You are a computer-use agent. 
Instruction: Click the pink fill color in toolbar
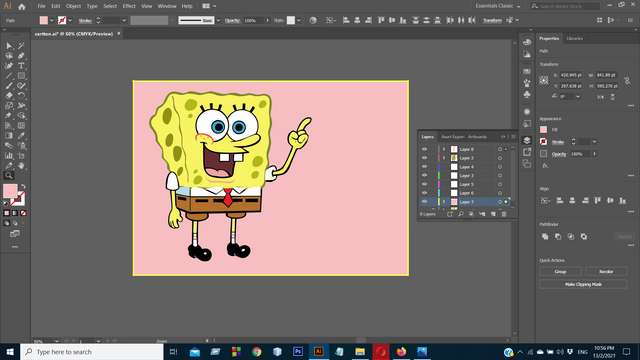tap(10, 191)
